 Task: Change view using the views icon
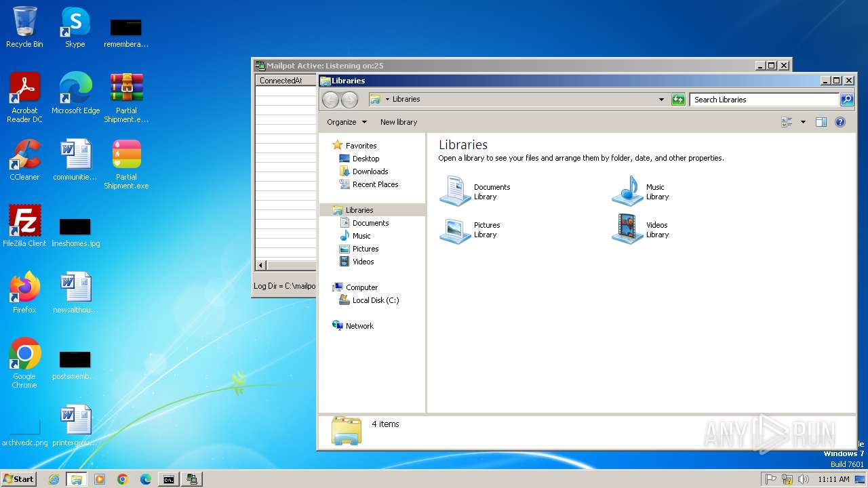[x=787, y=122]
